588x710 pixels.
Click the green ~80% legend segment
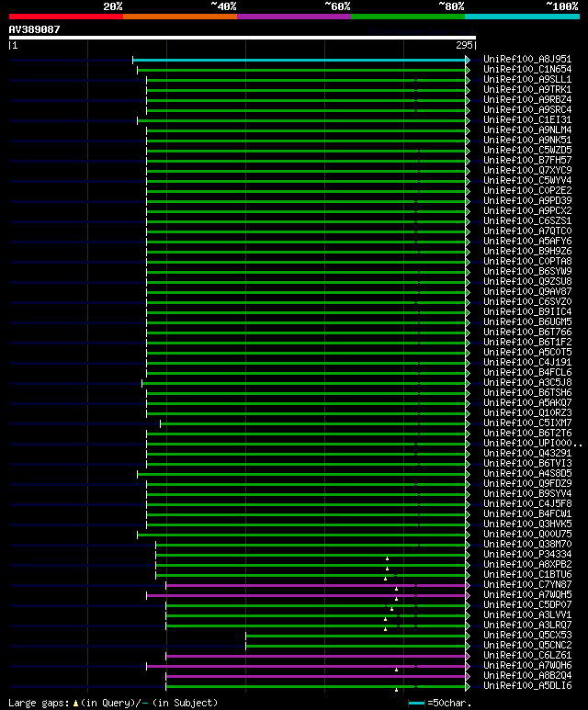pyautogui.click(x=408, y=17)
